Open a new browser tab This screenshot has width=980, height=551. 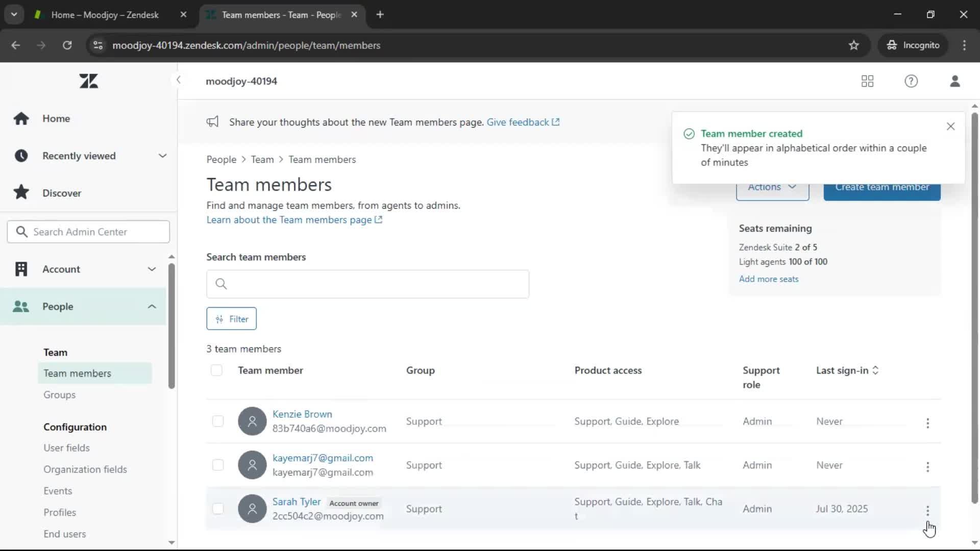[x=380, y=15]
